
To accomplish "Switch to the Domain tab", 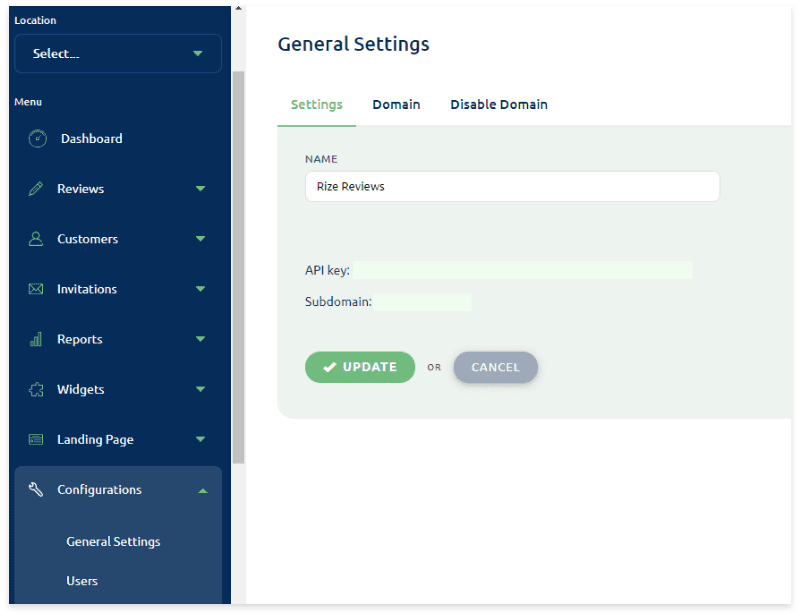I will pos(396,105).
